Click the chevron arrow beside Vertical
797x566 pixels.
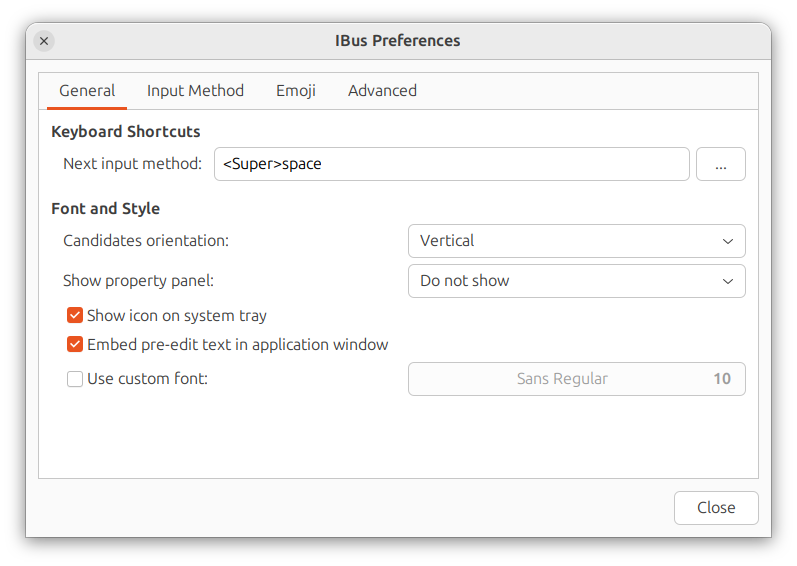727,241
